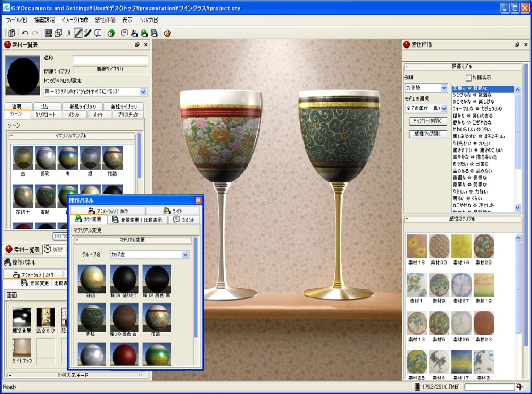Select the 標準背景 background thumbnail
The image size is (532, 394).
[22, 317]
